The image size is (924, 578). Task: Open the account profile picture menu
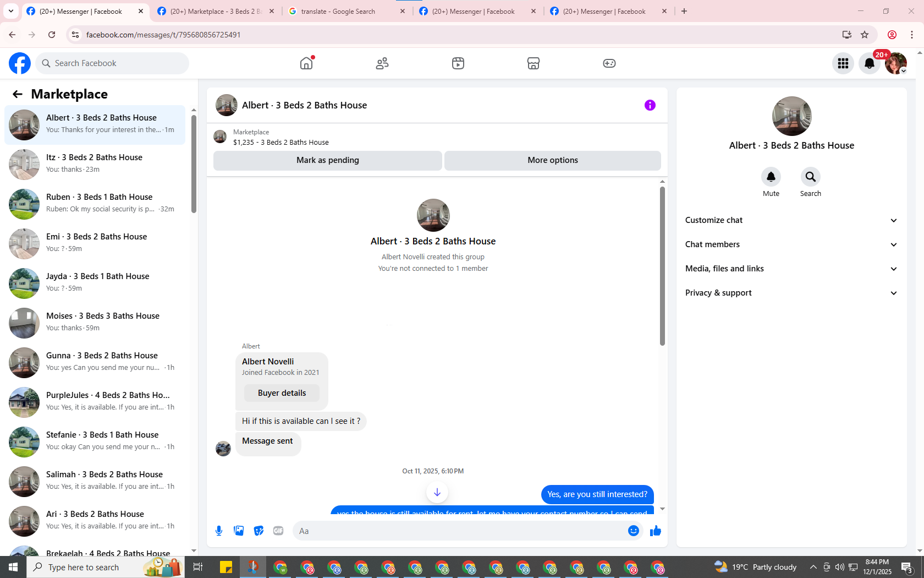coord(896,63)
